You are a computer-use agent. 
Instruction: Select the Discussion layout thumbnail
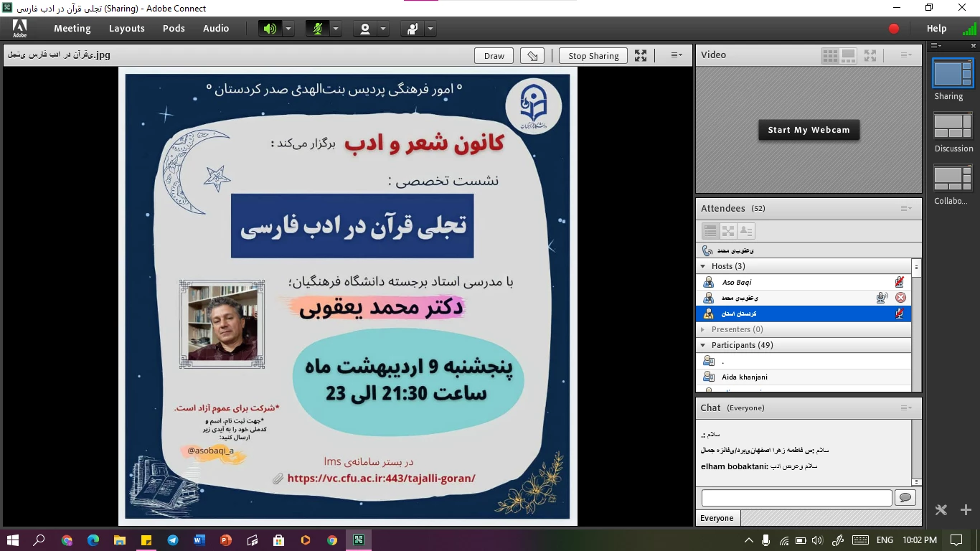click(953, 126)
